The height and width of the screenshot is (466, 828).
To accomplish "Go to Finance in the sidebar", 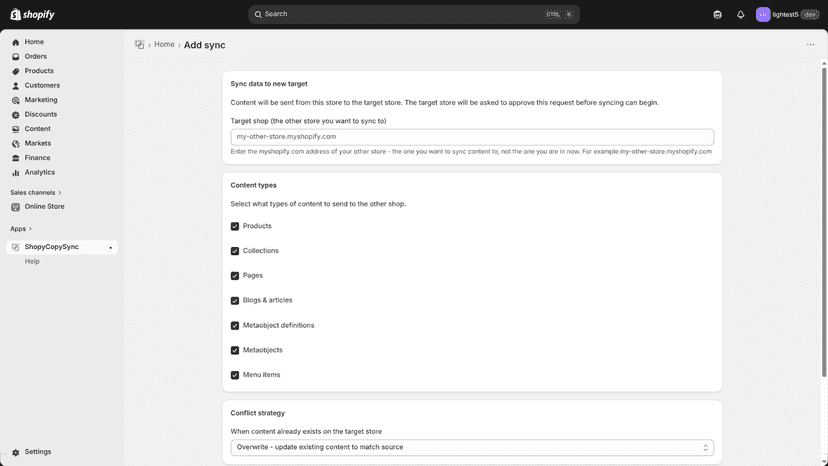I will pos(37,158).
